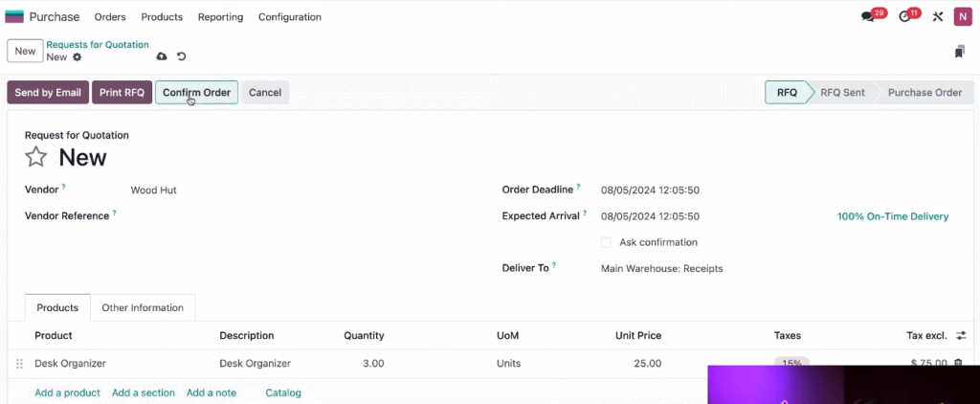Viewport: 980px width, 404px height.
Task: Select the RFQ Sent status stage
Action: click(842, 93)
